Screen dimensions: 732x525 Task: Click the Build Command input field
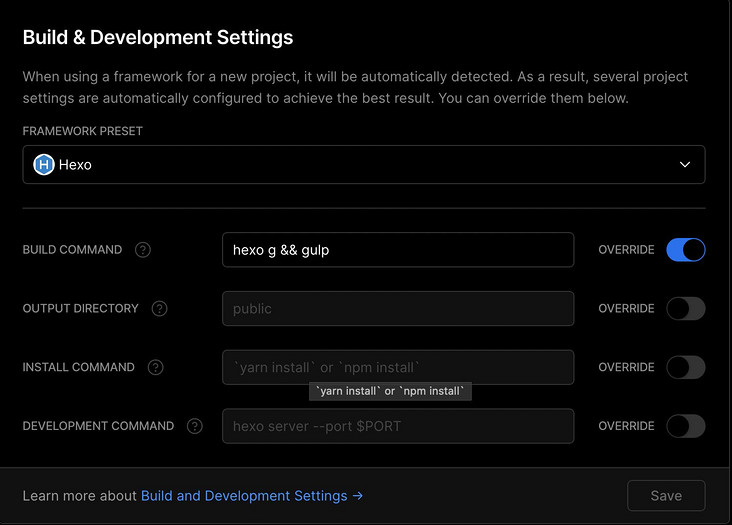[x=398, y=250]
